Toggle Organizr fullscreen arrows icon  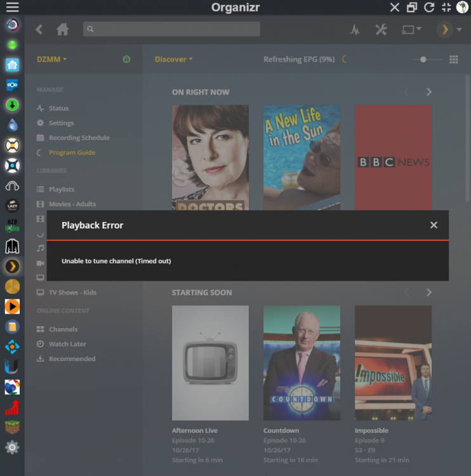pos(446,7)
